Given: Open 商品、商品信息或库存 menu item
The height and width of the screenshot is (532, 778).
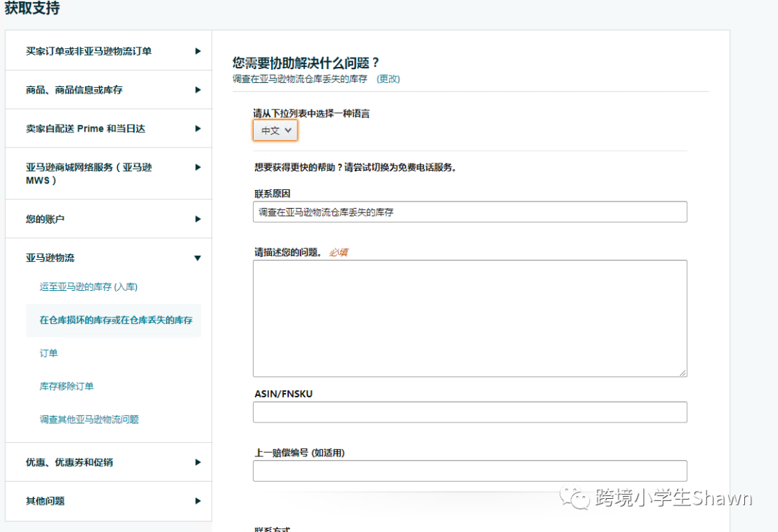Looking at the screenshot, I should pos(74,90).
